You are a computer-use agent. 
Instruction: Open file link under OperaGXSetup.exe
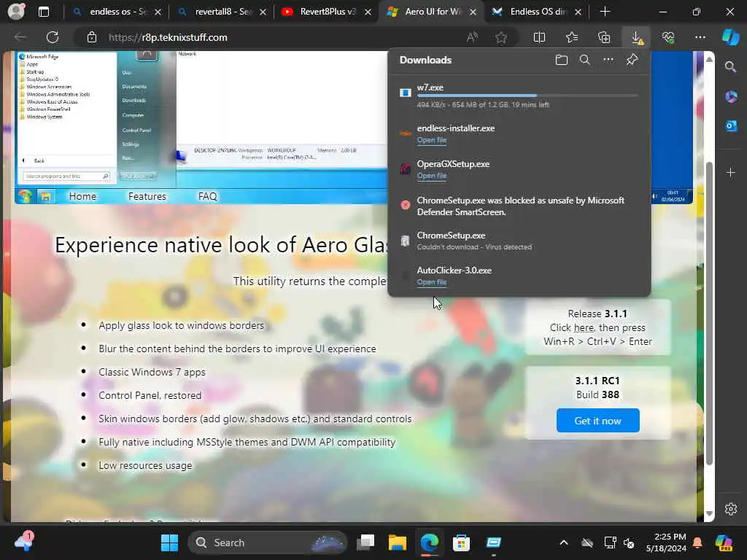click(x=432, y=176)
